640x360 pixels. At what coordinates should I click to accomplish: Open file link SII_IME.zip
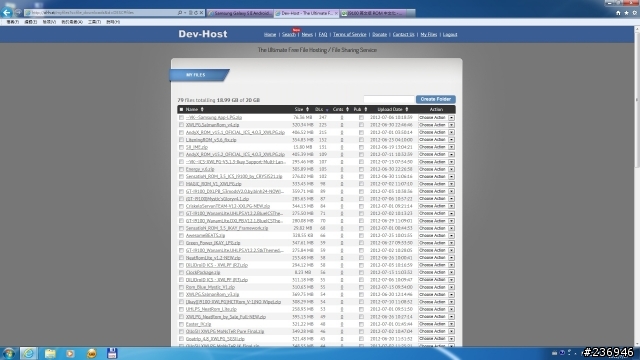pos(197,147)
